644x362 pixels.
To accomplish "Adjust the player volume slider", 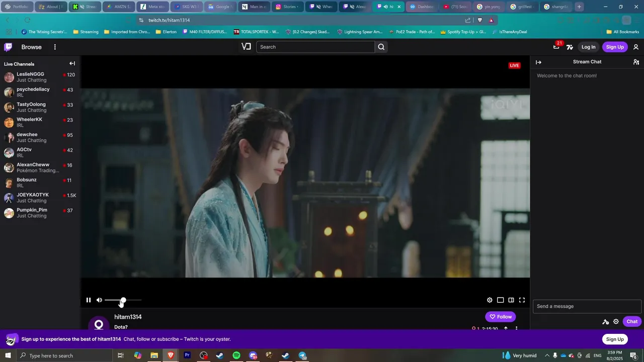I will (123, 300).
